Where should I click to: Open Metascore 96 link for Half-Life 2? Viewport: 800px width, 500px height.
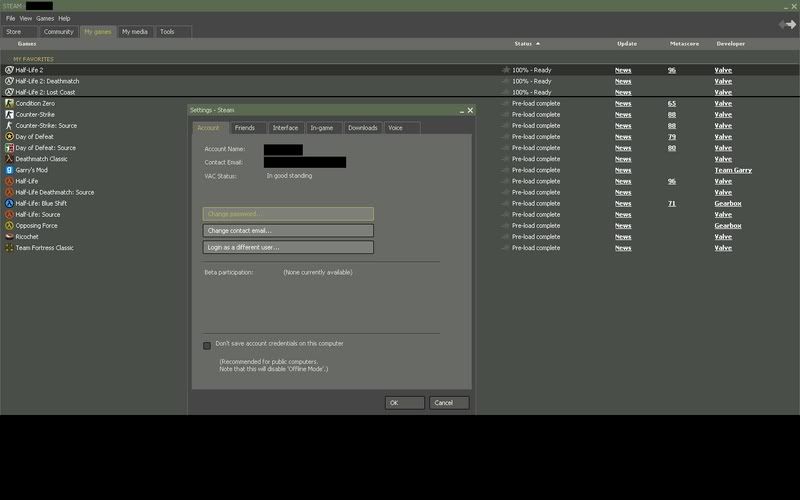[672, 70]
